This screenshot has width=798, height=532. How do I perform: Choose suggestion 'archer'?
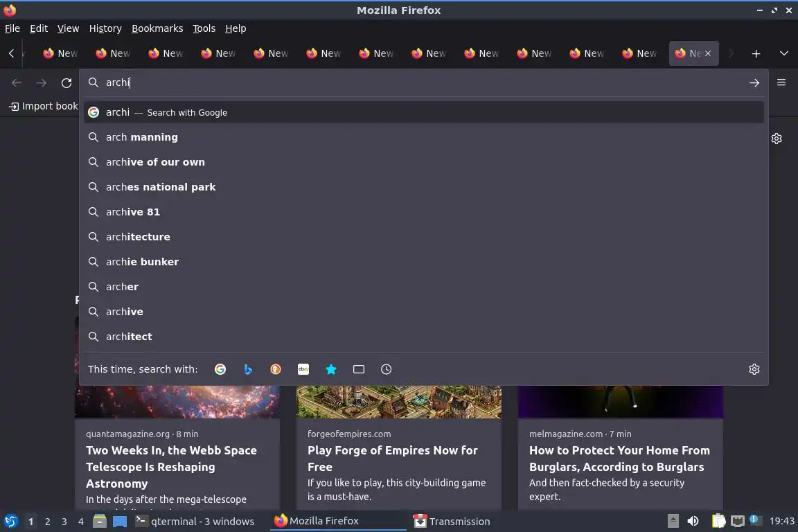pos(423,287)
